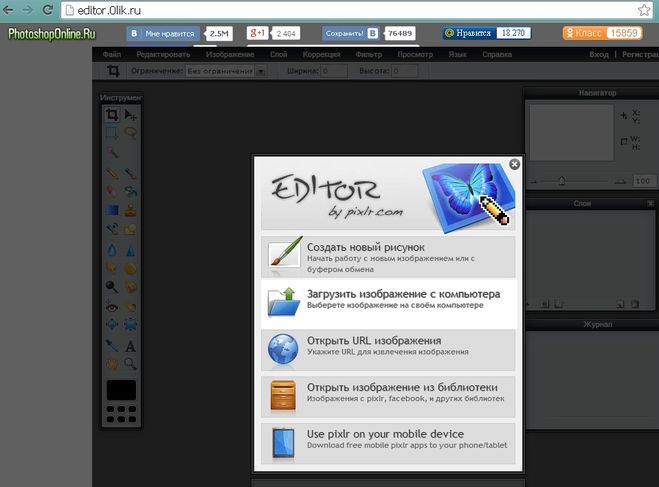659x487 pixels.
Task: Select the Hand pan tool
Action: 112,364
